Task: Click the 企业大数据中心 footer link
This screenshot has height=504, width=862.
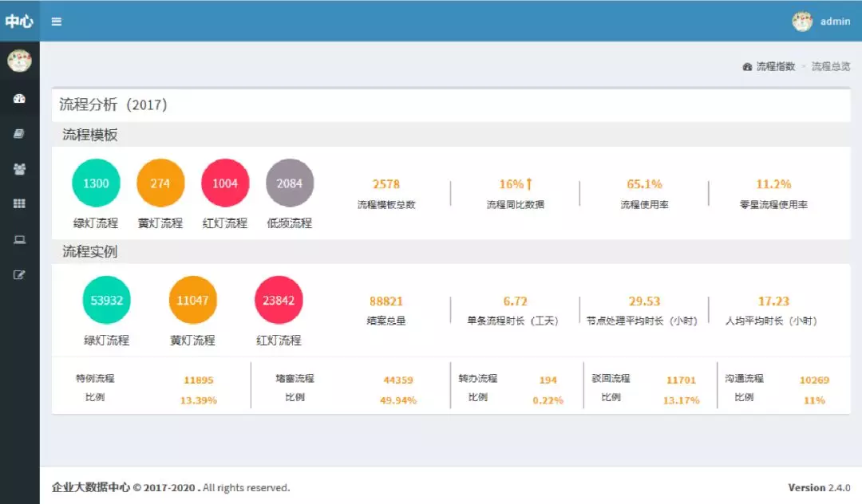Action: (90, 487)
